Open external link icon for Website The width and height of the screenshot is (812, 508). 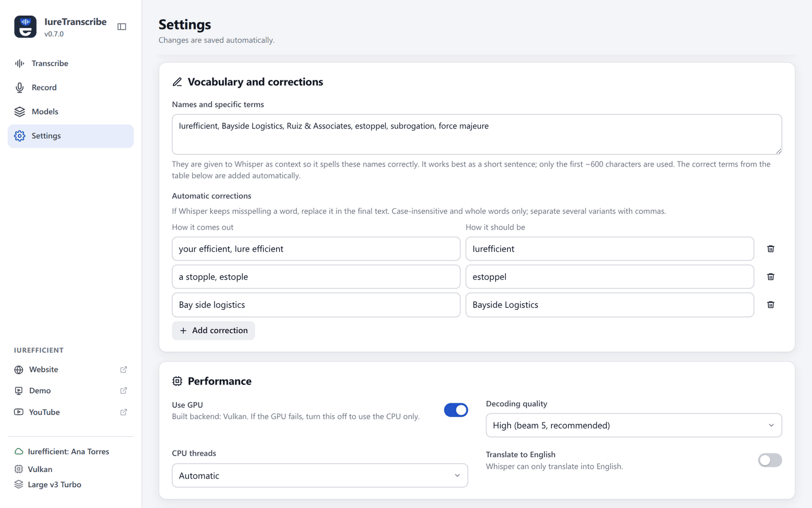[x=123, y=370]
